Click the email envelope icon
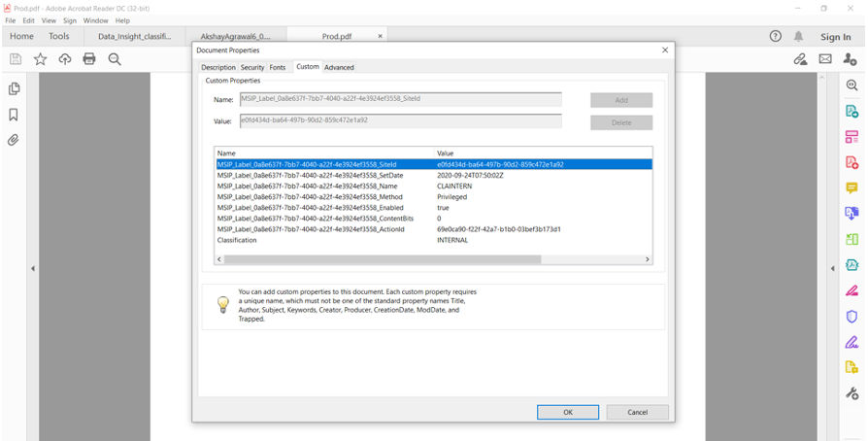Screen dimensions: 868x441 tap(825, 58)
